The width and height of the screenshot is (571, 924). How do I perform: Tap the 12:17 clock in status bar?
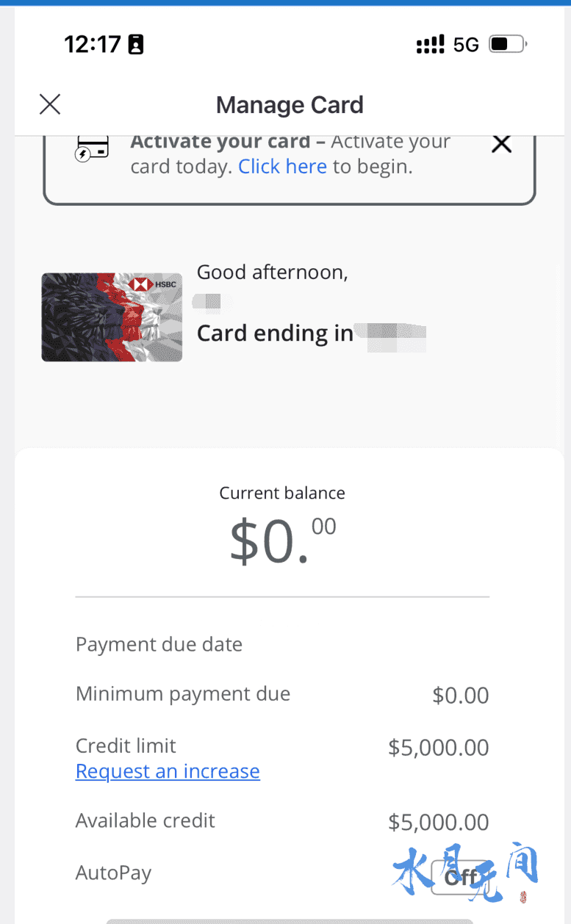point(93,45)
